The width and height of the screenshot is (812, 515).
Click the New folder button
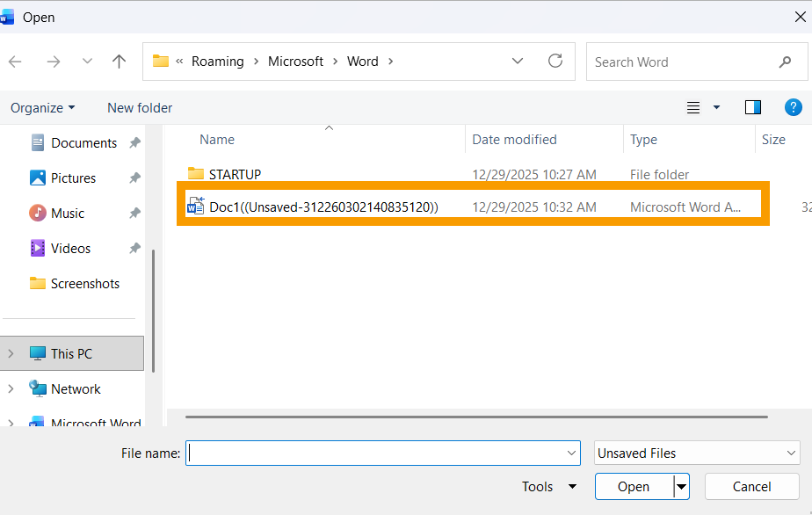(x=140, y=108)
